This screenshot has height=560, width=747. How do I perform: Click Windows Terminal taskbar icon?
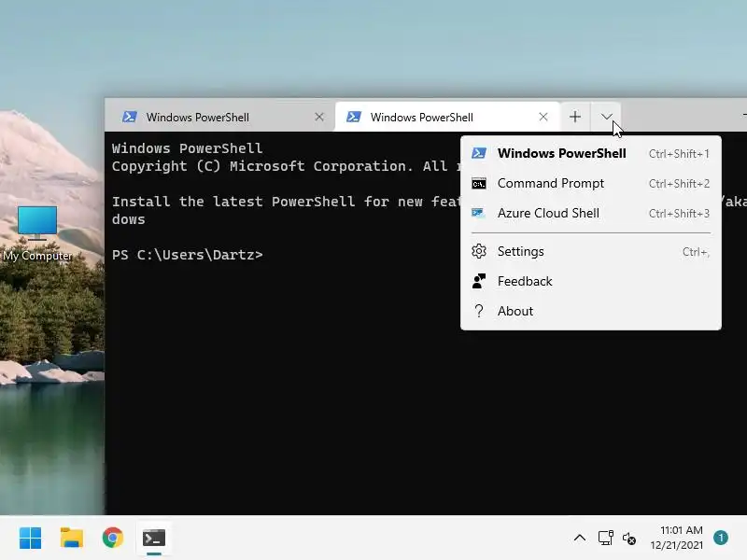click(154, 539)
